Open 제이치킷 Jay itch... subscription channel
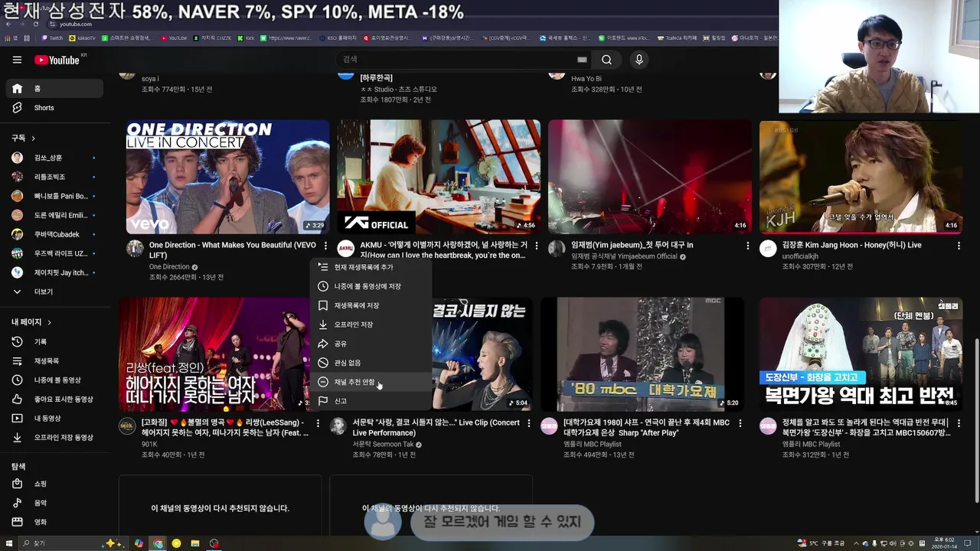Viewport: 980px width, 551px height. (54, 272)
